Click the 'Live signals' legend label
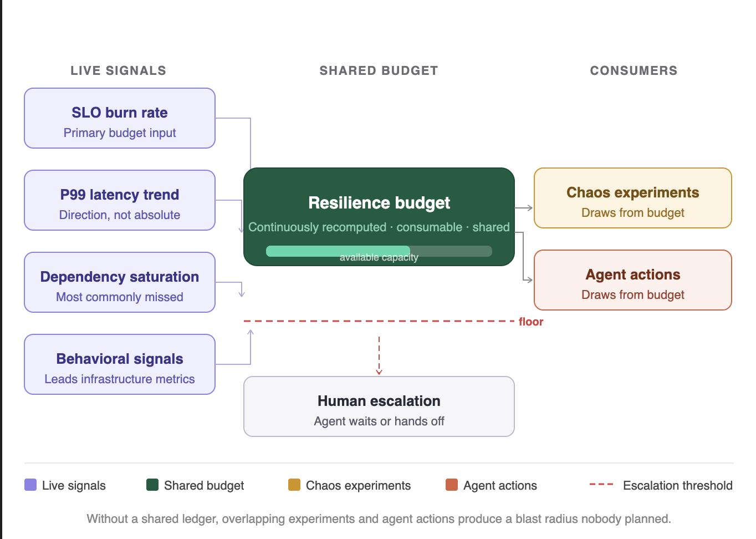756x539 pixels. 74,486
